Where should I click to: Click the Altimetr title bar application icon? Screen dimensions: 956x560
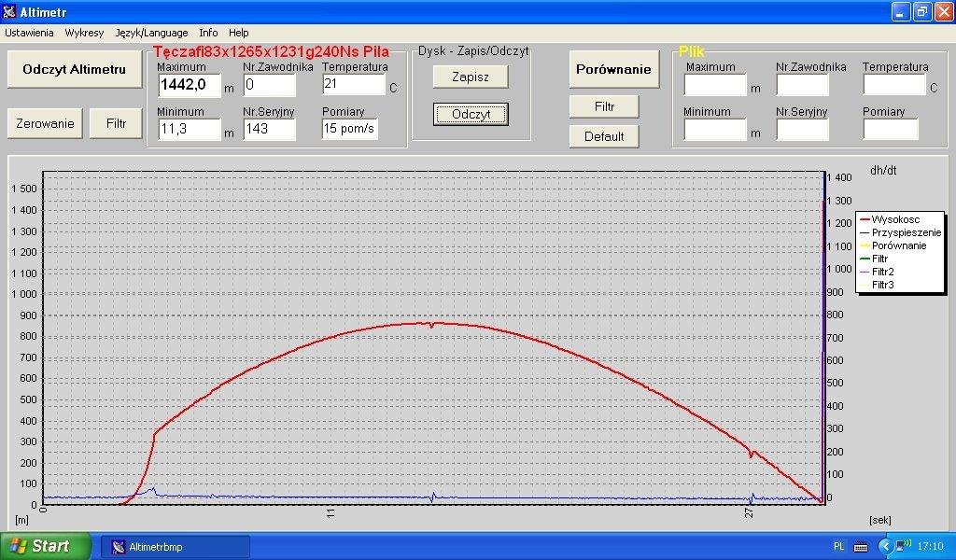point(10,12)
